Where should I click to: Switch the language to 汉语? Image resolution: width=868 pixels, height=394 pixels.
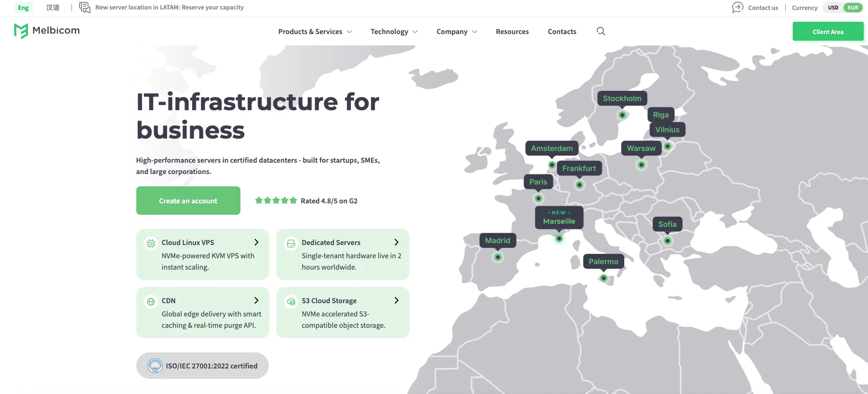point(53,8)
